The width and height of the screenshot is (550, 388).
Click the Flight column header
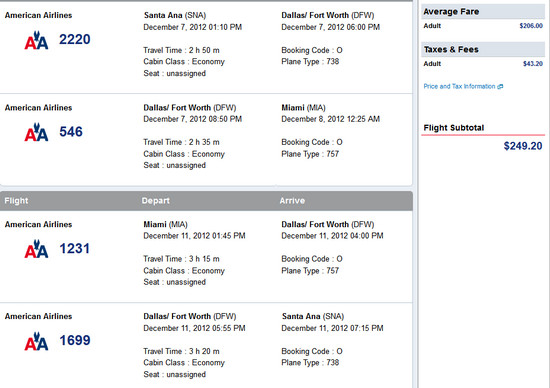pyautogui.click(x=16, y=201)
